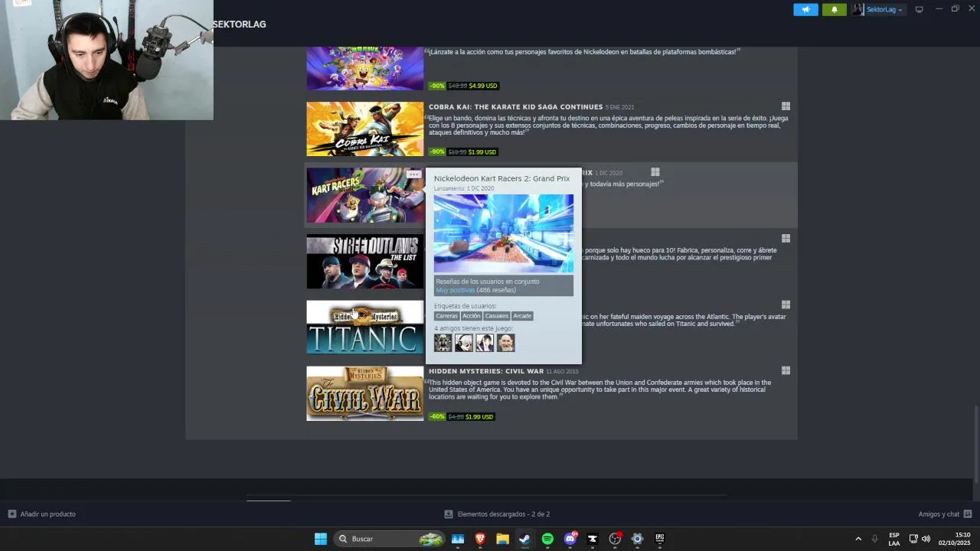The height and width of the screenshot is (551, 980).
Task: Click the Big Picture mode monitor icon
Action: [920, 9]
